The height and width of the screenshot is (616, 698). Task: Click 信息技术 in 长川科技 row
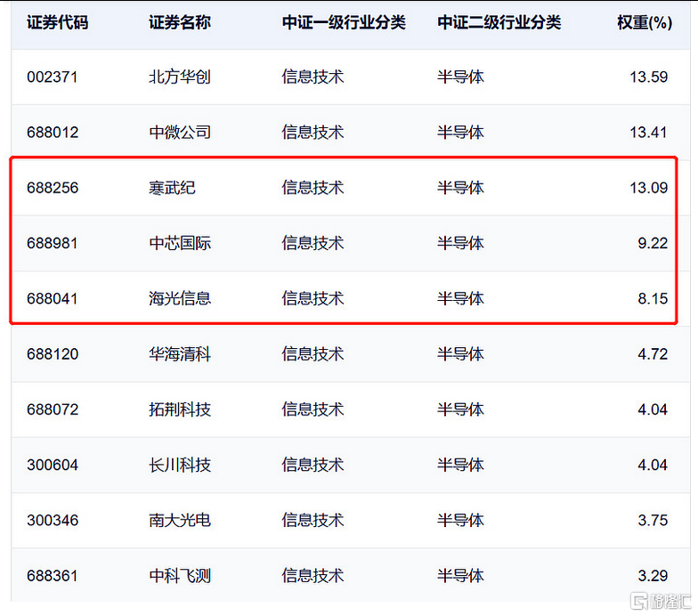click(x=313, y=465)
